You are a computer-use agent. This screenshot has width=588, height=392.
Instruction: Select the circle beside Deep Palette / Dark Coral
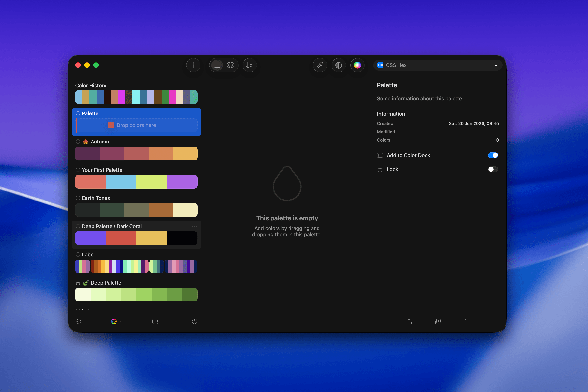pyautogui.click(x=78, y=226)
